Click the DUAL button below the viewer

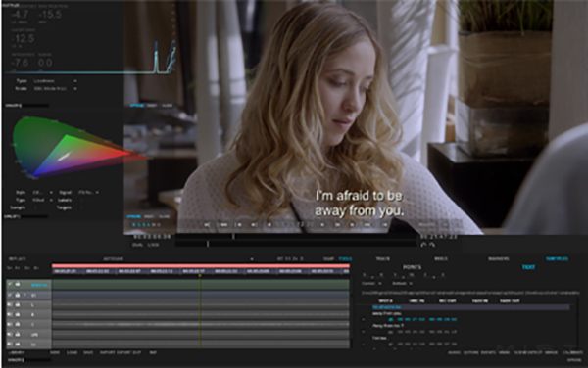(138, 245)
